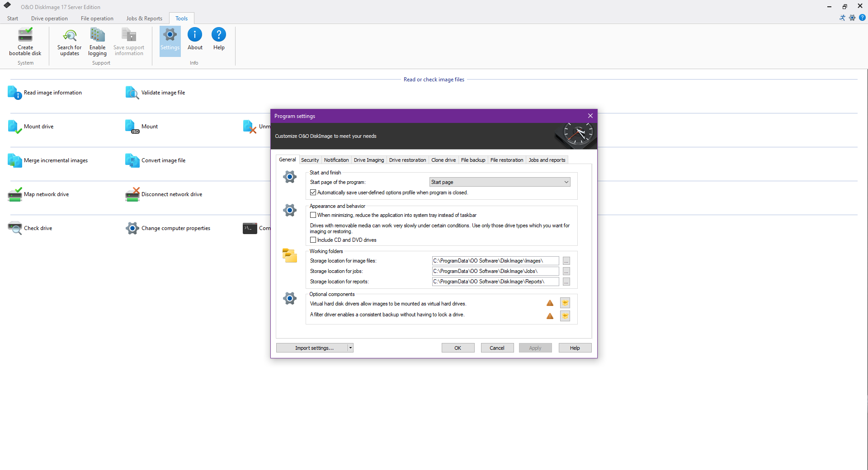Expand the Import settings dropdown arrow
Viewport: 868px width, 470px height.
(x=350, y=348)
